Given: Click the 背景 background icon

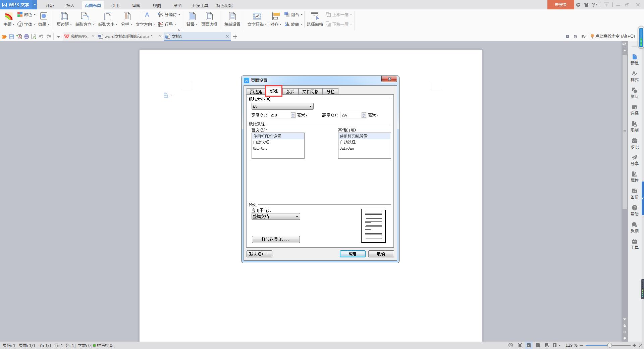Looking at the screenshot, I should coord(192,16).
